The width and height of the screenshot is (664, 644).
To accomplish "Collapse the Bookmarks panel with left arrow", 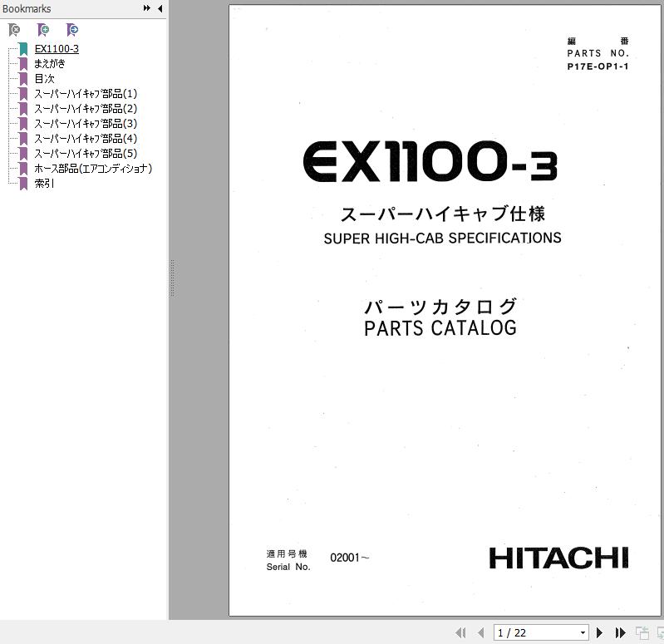I will [x=160, y=8].
